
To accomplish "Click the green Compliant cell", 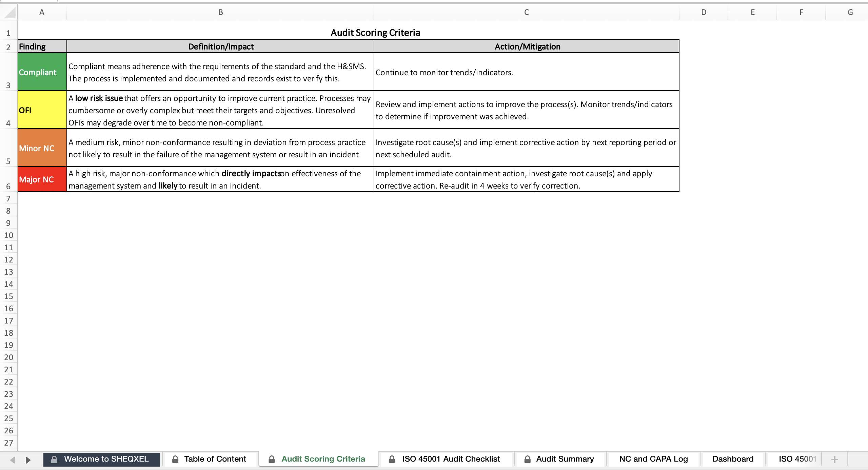I will [42, 72].
